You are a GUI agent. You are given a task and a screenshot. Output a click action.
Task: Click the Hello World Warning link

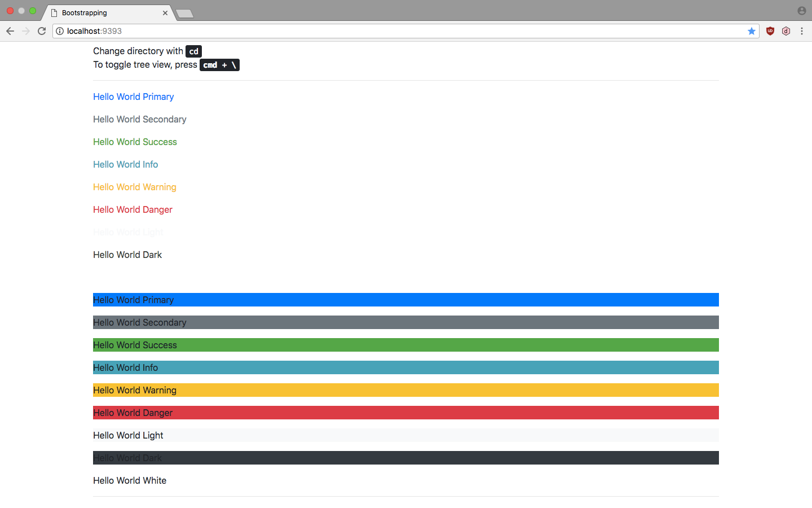click(x=134, y=187)
